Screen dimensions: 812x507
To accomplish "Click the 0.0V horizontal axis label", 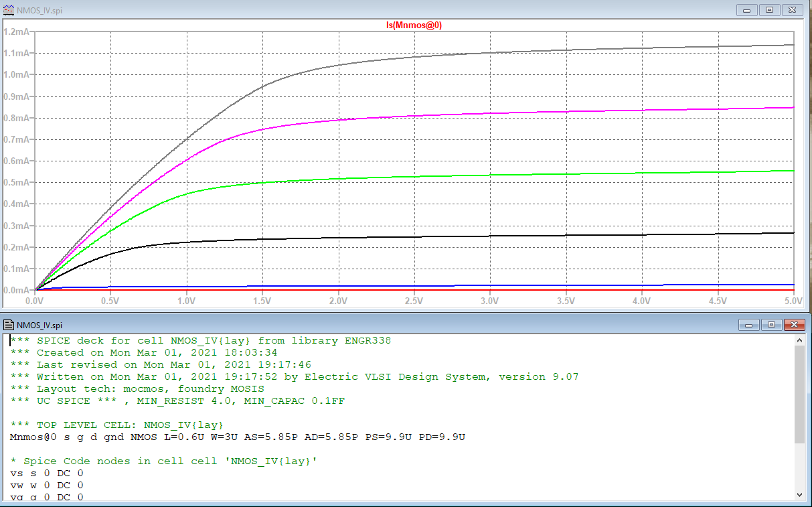I will pos(35,301).
